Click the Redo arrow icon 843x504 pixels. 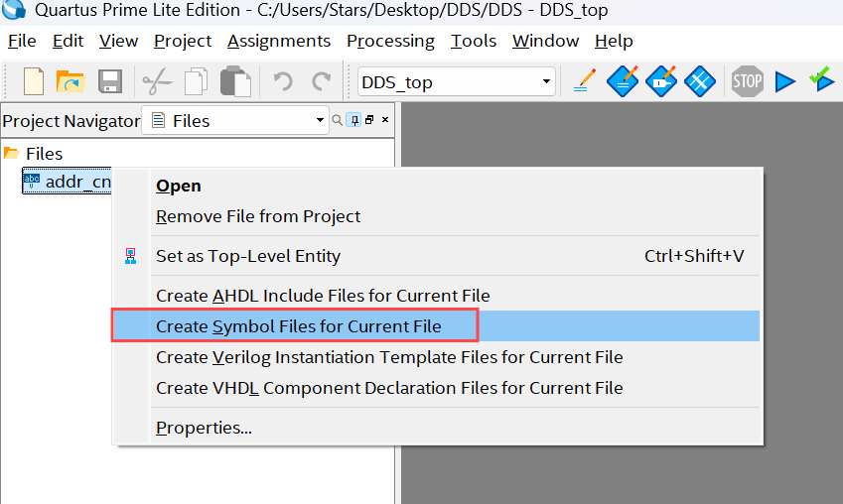click(x=322, y=81)
